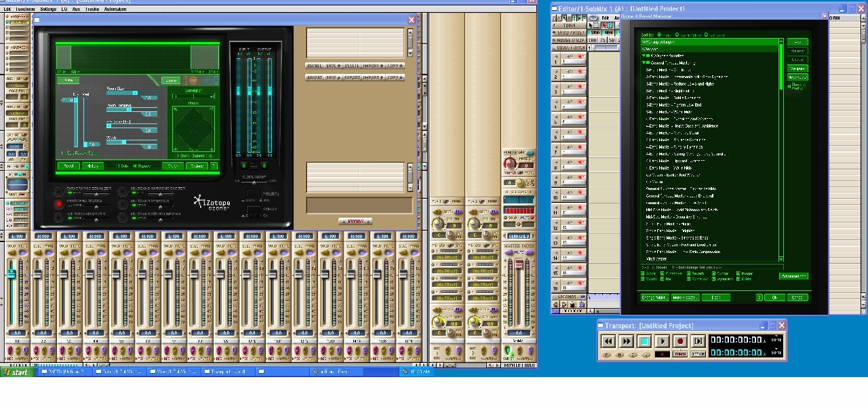Toggle the Bypass checkbox in Ozone's reverb panel
The width and height of the screenshot is (868, 407).
(134, 166)
